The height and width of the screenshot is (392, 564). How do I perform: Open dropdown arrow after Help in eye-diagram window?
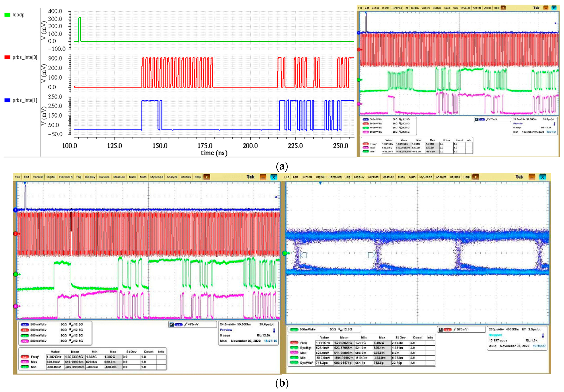point(475,177)
